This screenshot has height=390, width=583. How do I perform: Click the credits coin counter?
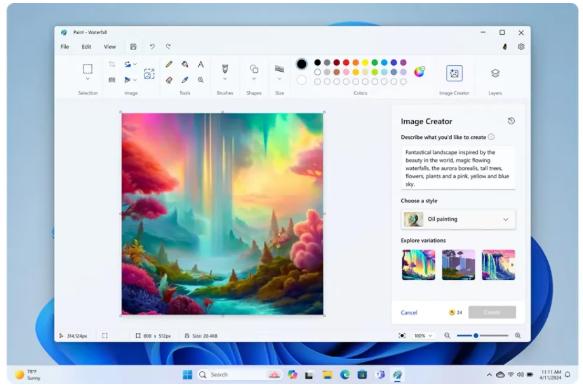pos(455,312)
